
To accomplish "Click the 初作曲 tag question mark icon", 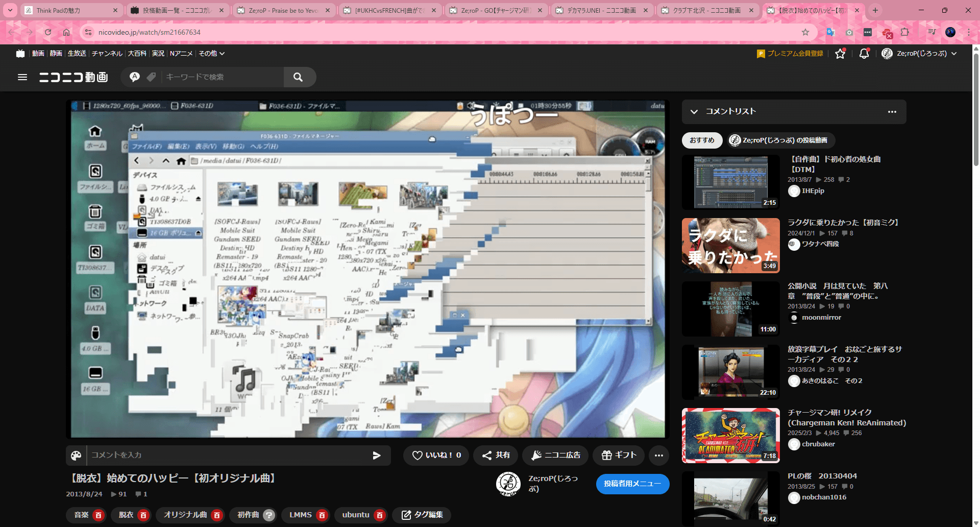I will point(269,515).
